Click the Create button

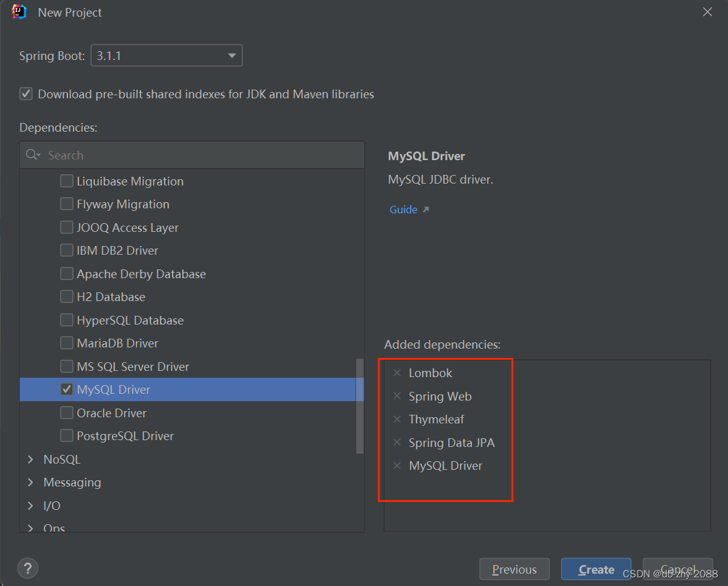tap(595, 569)
